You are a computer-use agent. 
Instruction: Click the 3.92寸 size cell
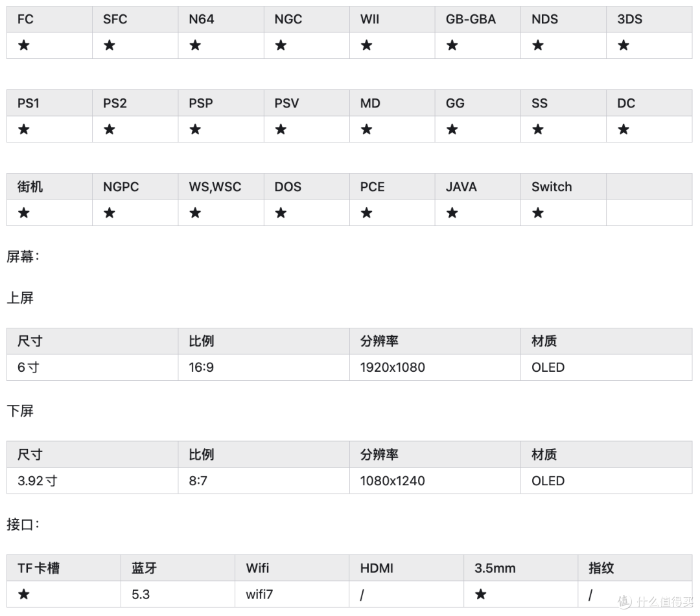(93, 481)
